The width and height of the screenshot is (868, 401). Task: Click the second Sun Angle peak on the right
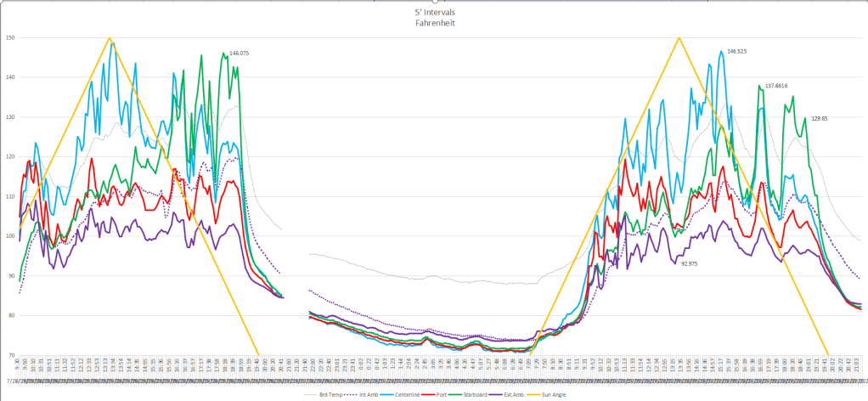point(679,37)
